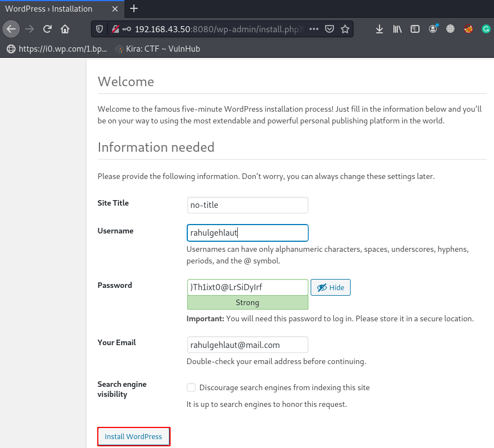Open the Firefox account icon

pos(433,29)
